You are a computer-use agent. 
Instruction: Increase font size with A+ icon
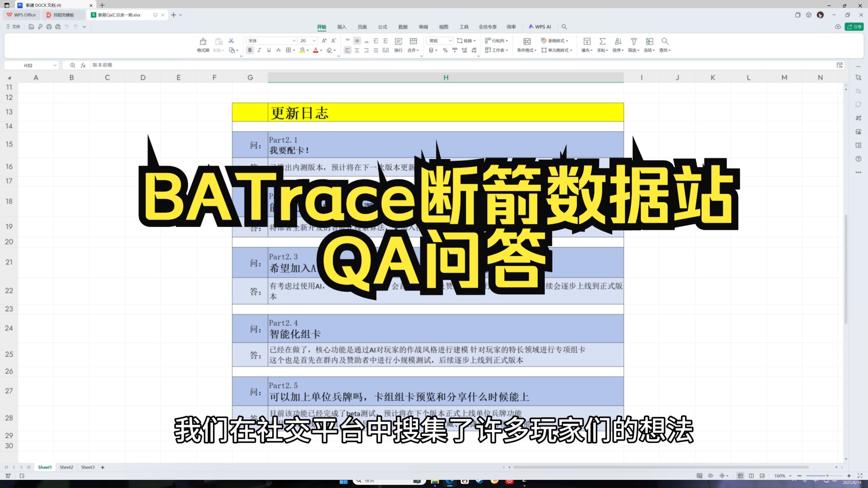pos(324,41)
